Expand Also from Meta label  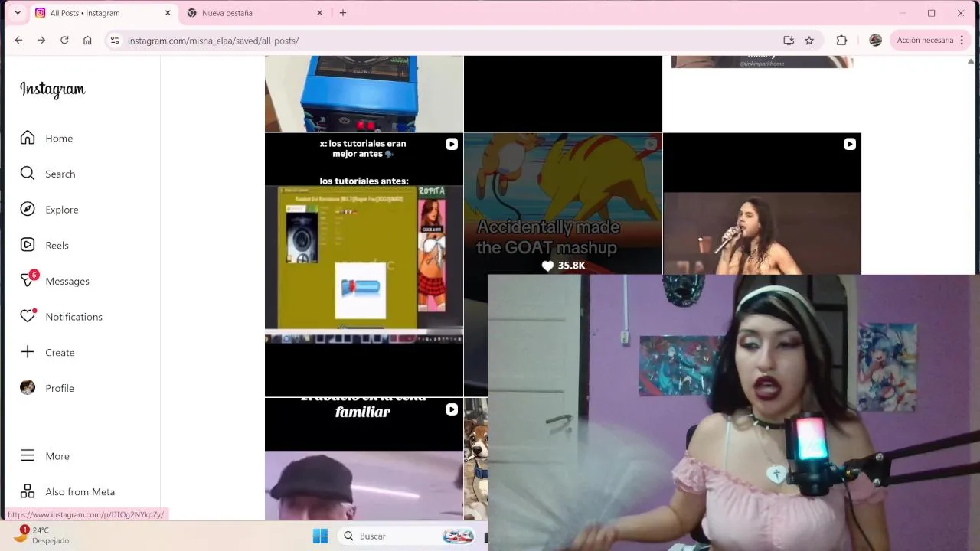click(80, 492)
